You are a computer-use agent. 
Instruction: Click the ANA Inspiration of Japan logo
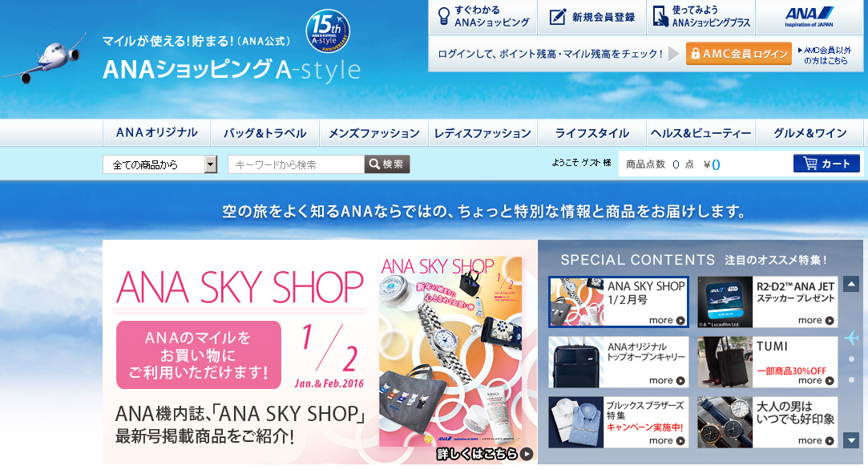point(809,17)
